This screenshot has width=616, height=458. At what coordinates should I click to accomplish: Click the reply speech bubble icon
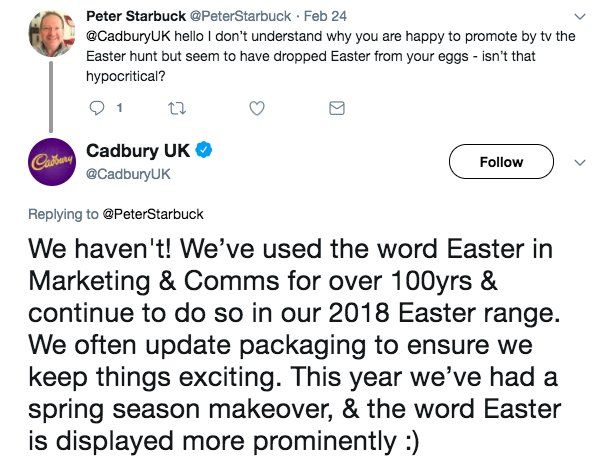click(x=96, y=107)
